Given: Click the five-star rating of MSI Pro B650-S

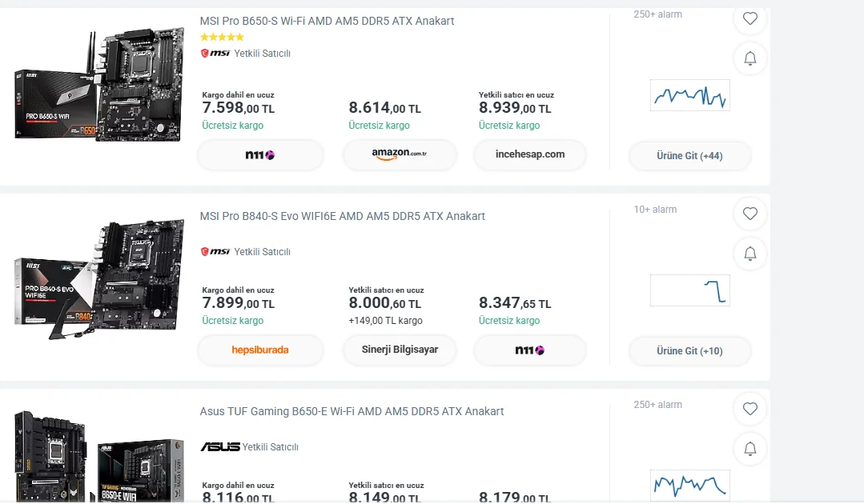Looking at the screenshot, I should tap(222, 38).
